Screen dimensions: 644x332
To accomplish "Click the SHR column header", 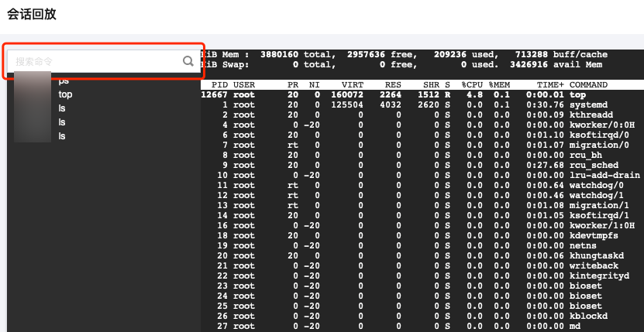I will (x=431, y=85).
